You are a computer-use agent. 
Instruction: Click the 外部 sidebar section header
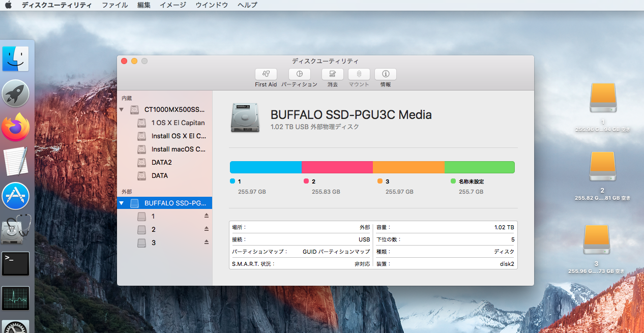[x=127, y=192]
